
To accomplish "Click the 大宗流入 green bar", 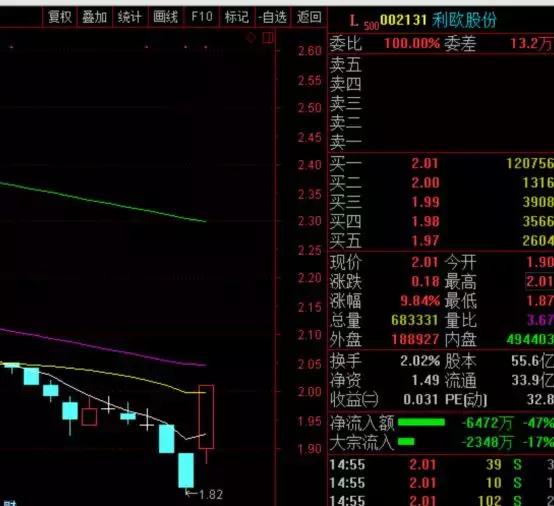I will 406,442.
